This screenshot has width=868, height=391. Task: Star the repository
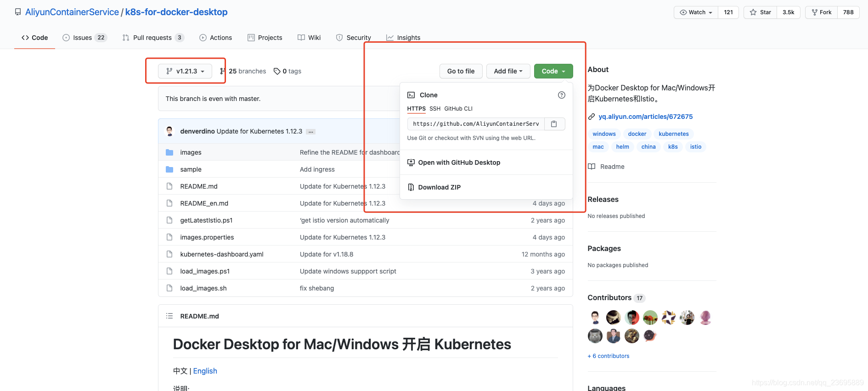point(761,12)
